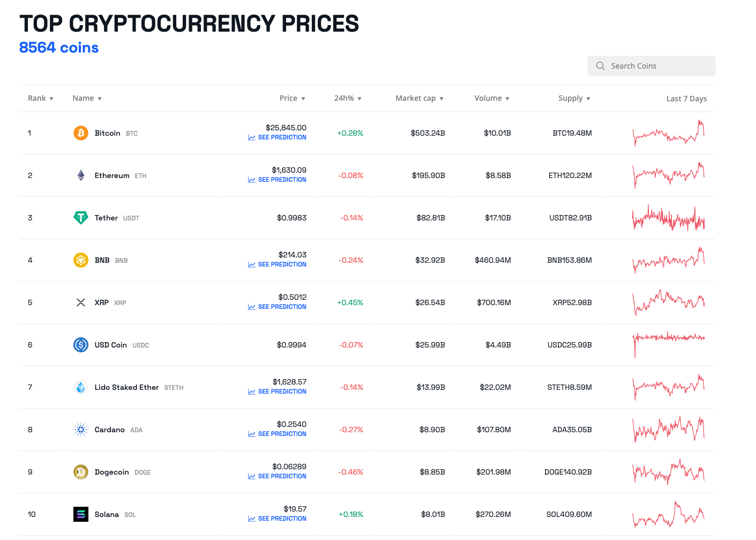756x540 pixels.
Task: Click the Bitcoin coin logo icon
Action: click(80, 133)
